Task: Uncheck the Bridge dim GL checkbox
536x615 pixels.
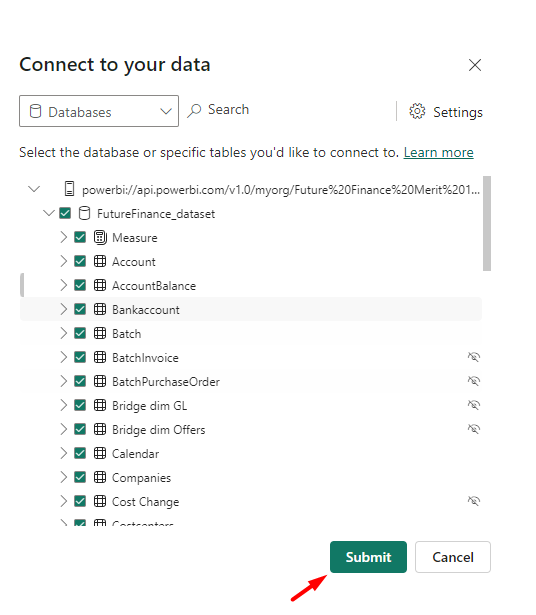Action: (80, 405)
